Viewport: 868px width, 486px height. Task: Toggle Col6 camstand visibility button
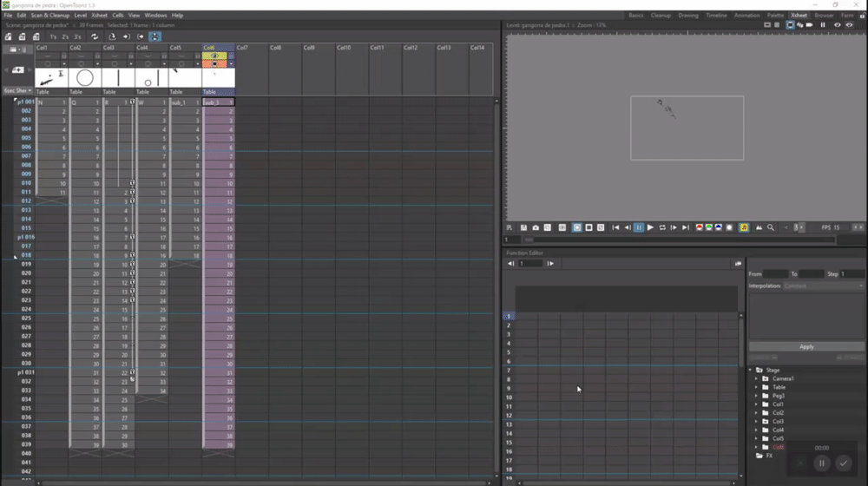click(x=214, y=63)
